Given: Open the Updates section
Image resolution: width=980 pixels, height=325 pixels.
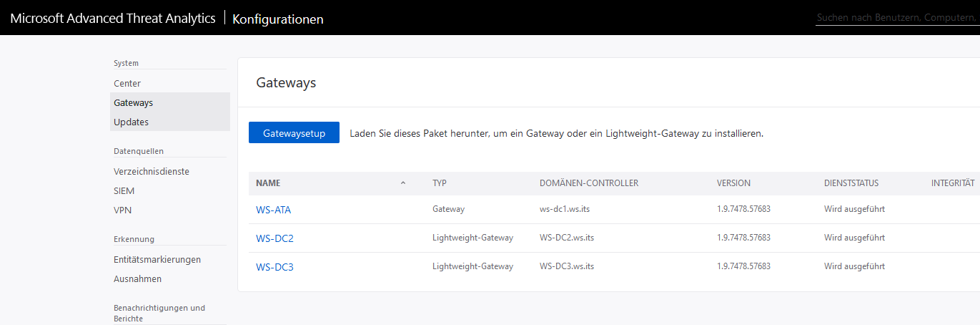Looking at the screenshot, I should 132,122.
